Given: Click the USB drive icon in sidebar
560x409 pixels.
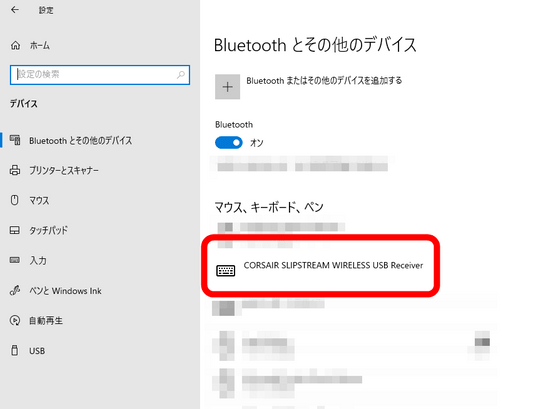Looking at the screenshot, I should pos(14,350).
